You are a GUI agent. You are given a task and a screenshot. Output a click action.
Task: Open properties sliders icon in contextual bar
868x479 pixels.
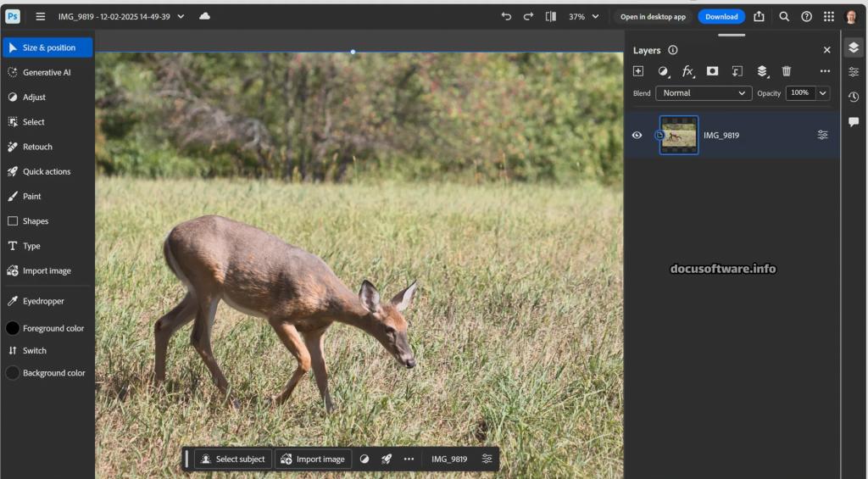point(487,459)
